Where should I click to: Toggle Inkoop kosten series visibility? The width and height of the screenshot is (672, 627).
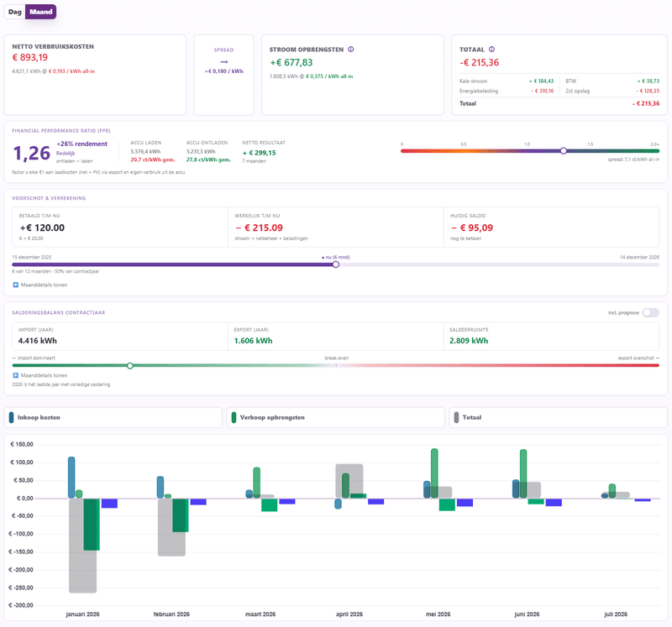pyautogui.click(x=113, y=417)
